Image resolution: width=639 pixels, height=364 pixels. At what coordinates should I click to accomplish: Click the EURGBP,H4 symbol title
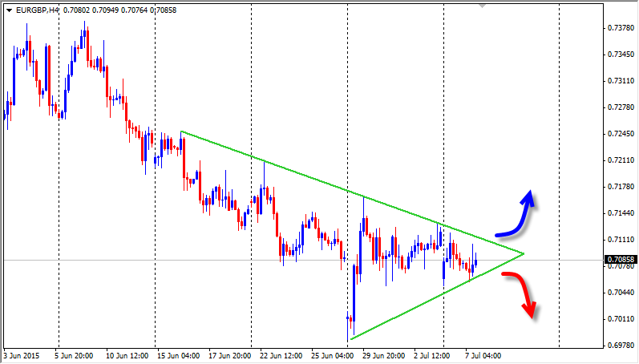(x=38, y=10)
